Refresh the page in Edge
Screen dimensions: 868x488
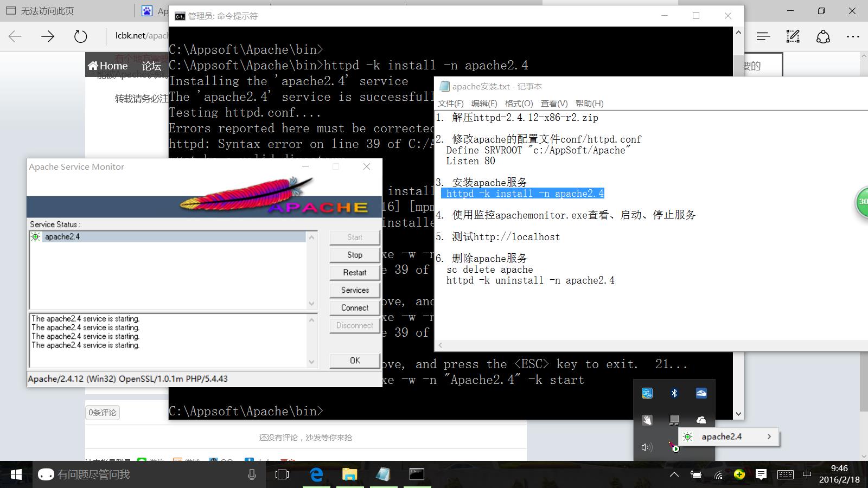pyautogui.click(x=80, y=36)
